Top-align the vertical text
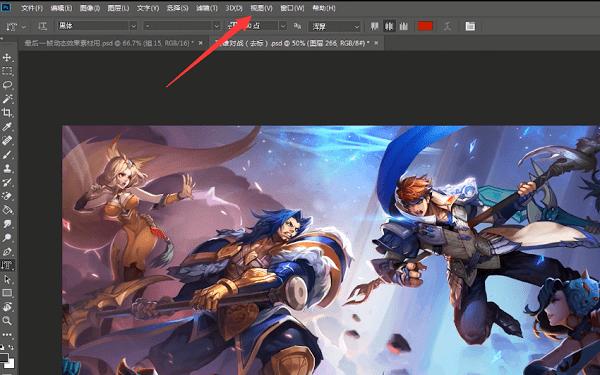Viewport: 600px width, 375px height. (374, 26)
